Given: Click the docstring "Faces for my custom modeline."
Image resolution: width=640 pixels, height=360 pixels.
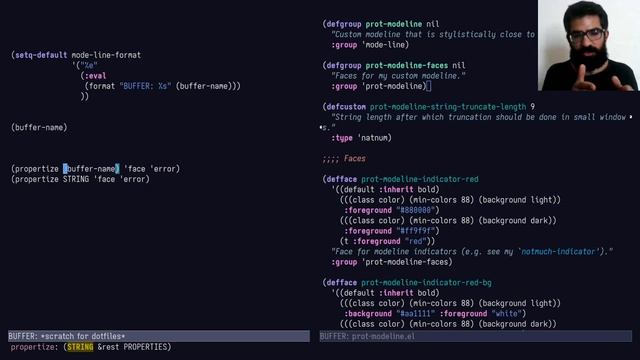Looking at the screenshot, I should coord(398,76).
